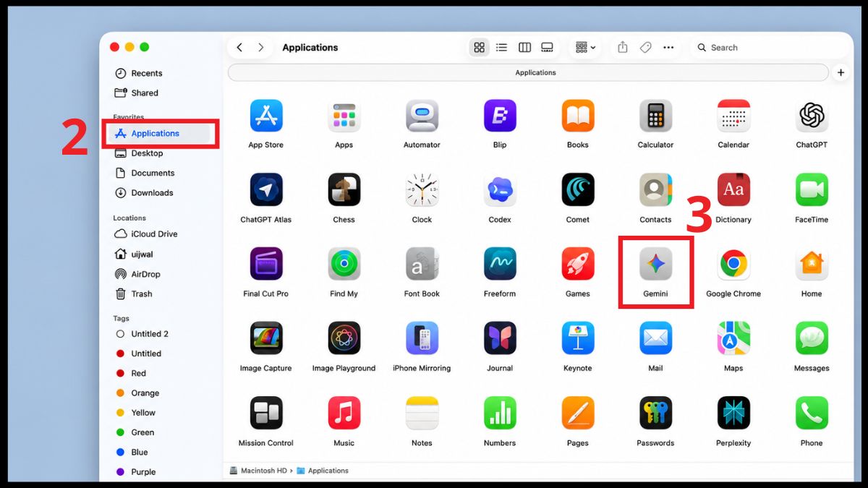This screenshot has width=868, height=488.
Task: Launch Google Chrome
Action: pyautogui.click(x=733, y=265)
